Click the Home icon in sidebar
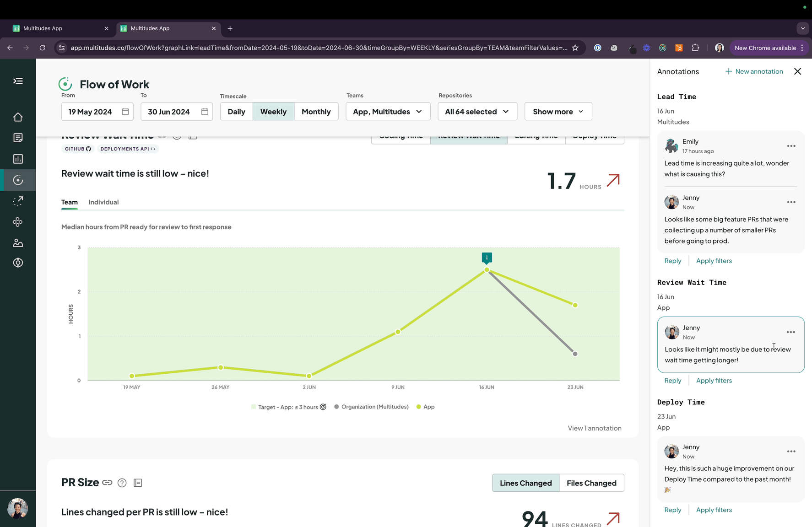The image size is (812, 527). click(x=18, y=117)
